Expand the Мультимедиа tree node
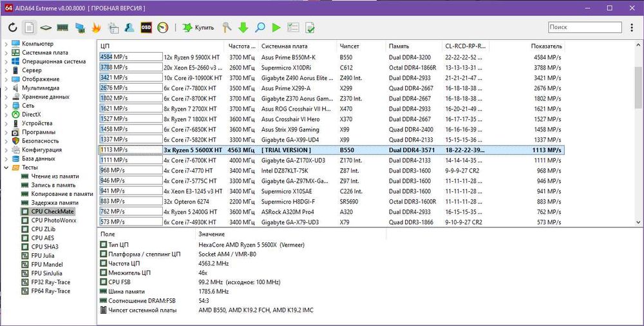The height and width of the screenshot is (326, 644). point(6,88)
